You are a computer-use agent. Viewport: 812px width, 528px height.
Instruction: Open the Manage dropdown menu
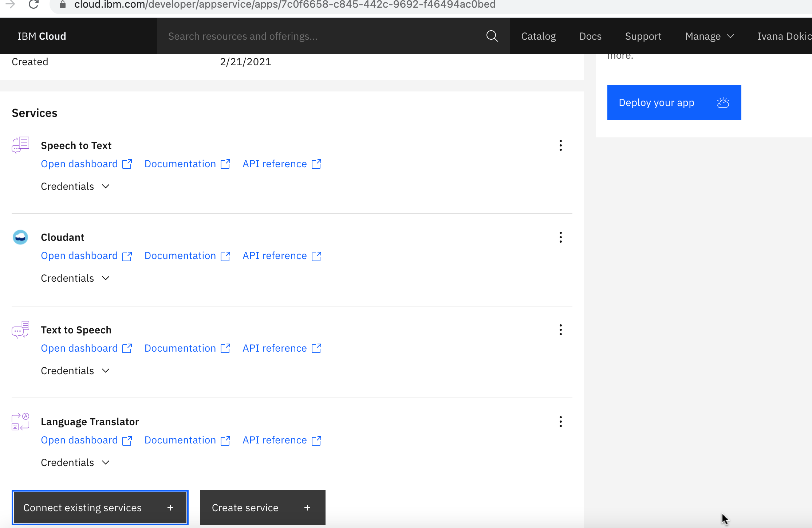pos(709,36)
